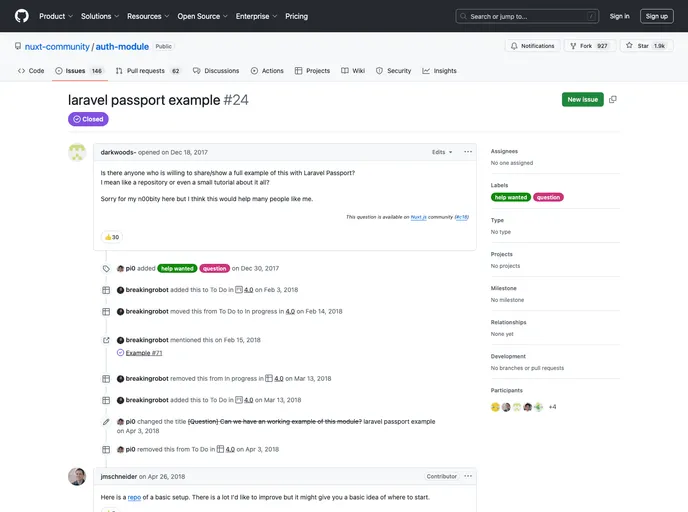
Task: Click the first participant avatar
Action: pos(495,407)
